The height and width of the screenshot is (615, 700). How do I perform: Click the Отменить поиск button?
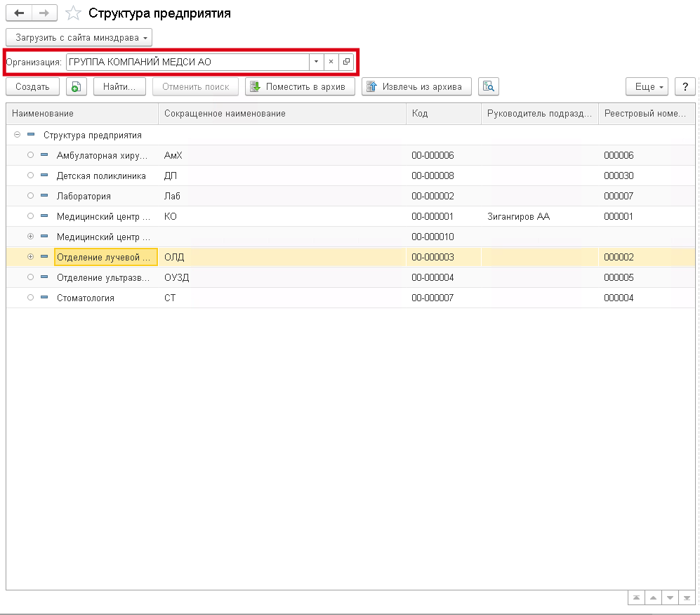click(195, 86)
